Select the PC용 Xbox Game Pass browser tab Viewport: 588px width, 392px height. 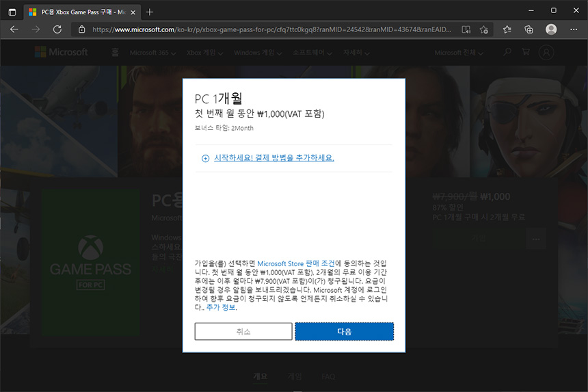click(x=83, y=12)
